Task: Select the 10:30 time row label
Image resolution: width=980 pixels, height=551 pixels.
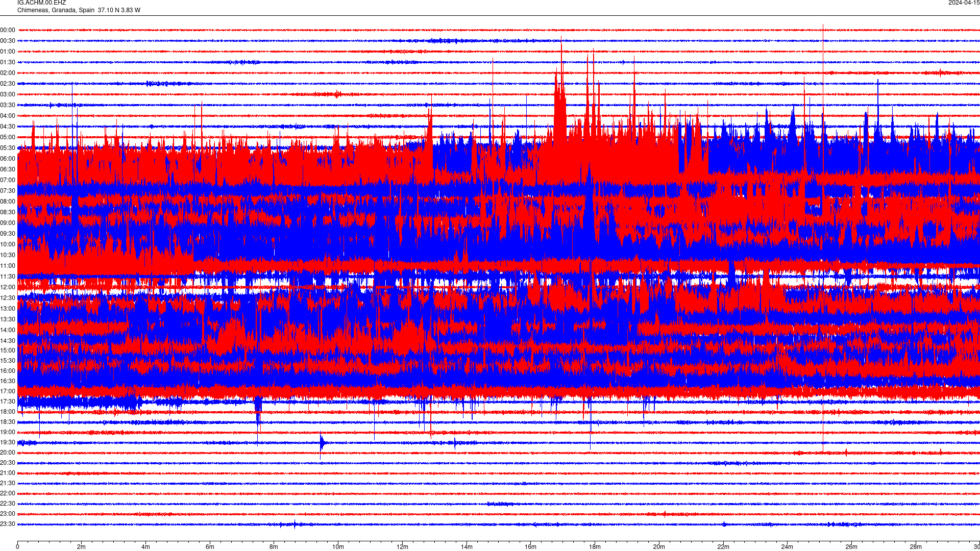Action: [x=8, y=255]
